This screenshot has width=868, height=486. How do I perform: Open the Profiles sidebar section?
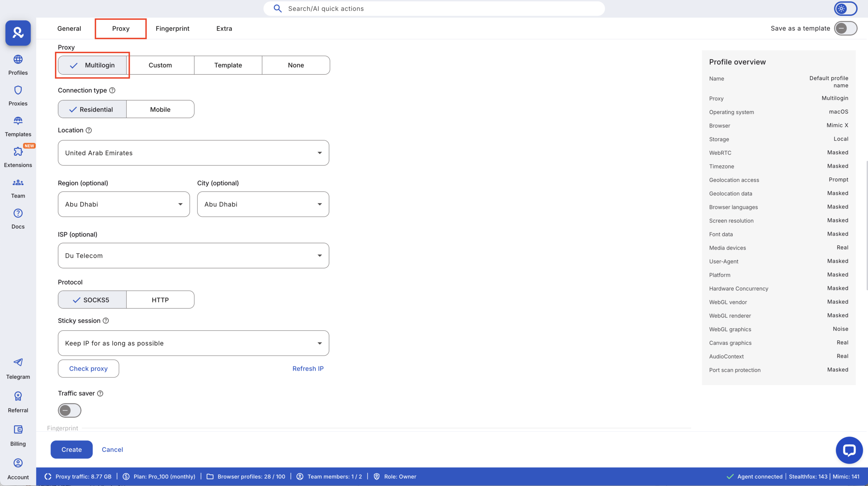18,65
